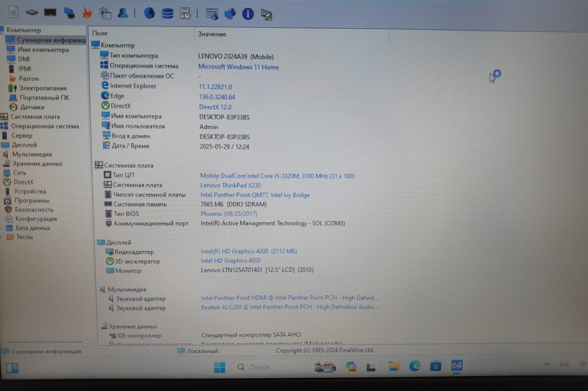This screenshot has height=391, width=588.
Task: Open Intel Panther Point QM77 chipset link
Action: tap(255, 195)
